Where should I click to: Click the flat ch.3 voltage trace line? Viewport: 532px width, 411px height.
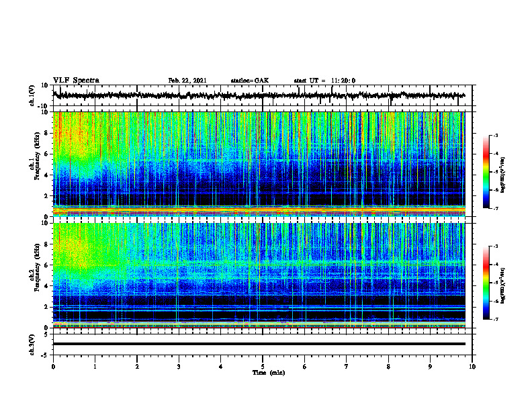point(259,344)
